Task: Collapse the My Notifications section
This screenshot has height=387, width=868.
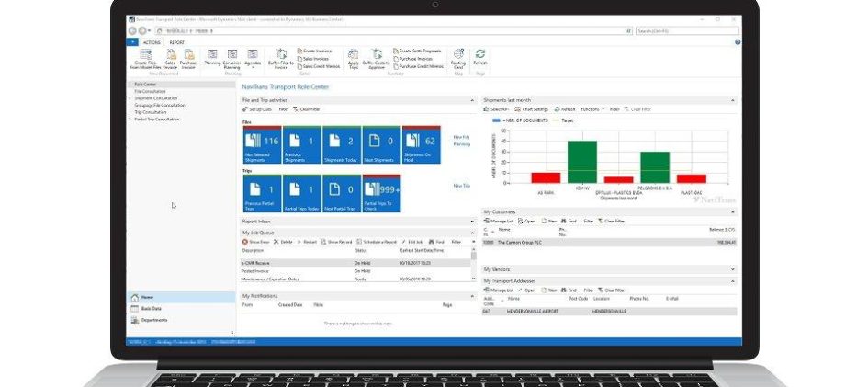Action: coord(472,296)
